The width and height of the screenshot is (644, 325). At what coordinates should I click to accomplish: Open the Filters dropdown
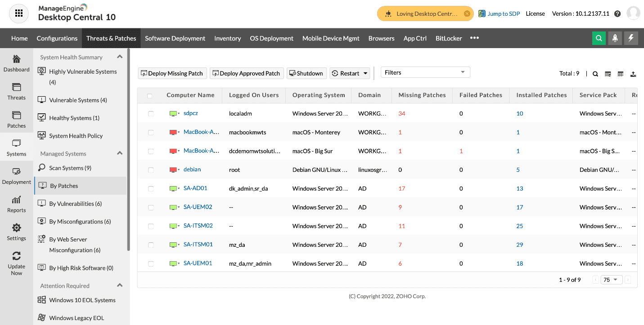tap(425, 72)
